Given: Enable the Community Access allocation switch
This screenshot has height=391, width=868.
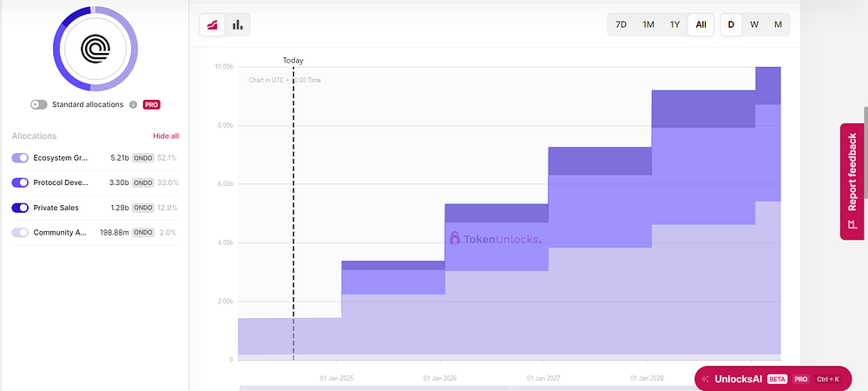Looking at the screenshot, I should tap(20, 233).
